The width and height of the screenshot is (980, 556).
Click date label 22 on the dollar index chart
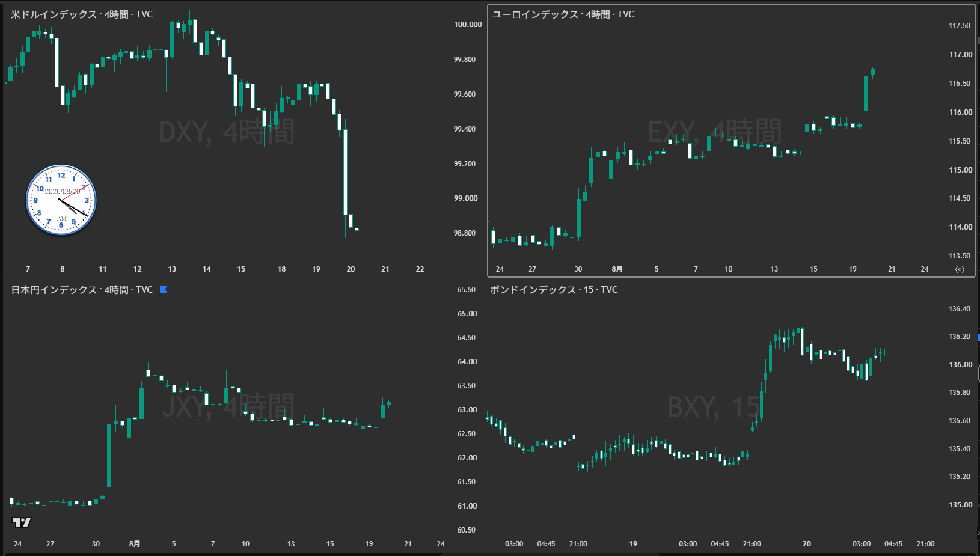(420, 269)
